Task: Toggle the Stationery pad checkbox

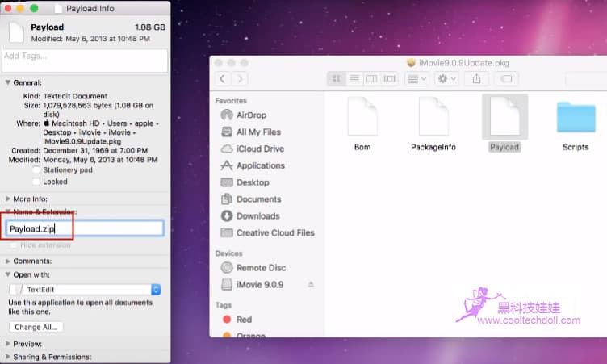Action: point(36,170)
